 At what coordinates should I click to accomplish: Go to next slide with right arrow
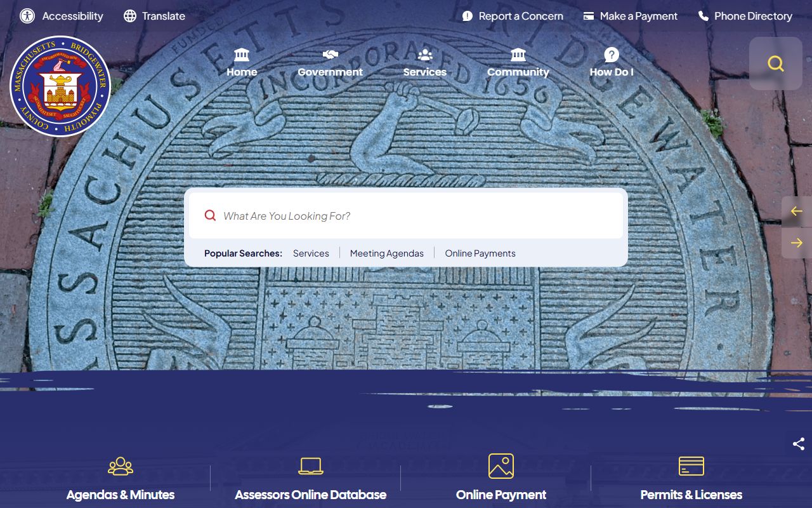[x=797, y=243]
